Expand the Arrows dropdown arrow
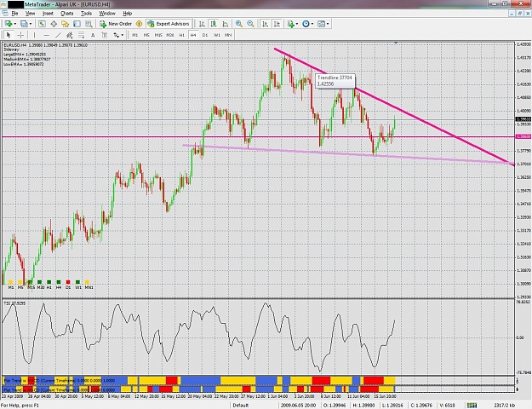This screenshot has height=409, width=532. click(x=123, y=35)
